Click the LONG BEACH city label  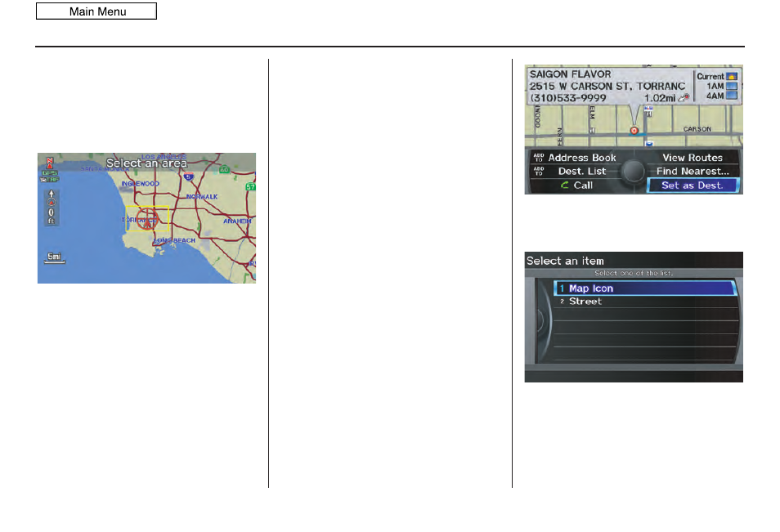(174, 240)
